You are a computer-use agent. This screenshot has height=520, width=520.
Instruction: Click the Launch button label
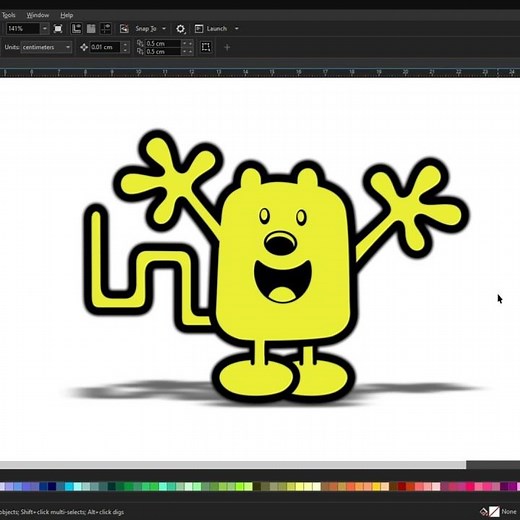(217, 29)
